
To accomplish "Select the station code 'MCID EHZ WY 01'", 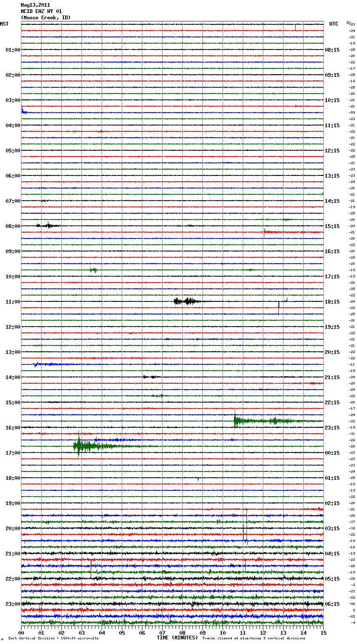I will [41, 11].
